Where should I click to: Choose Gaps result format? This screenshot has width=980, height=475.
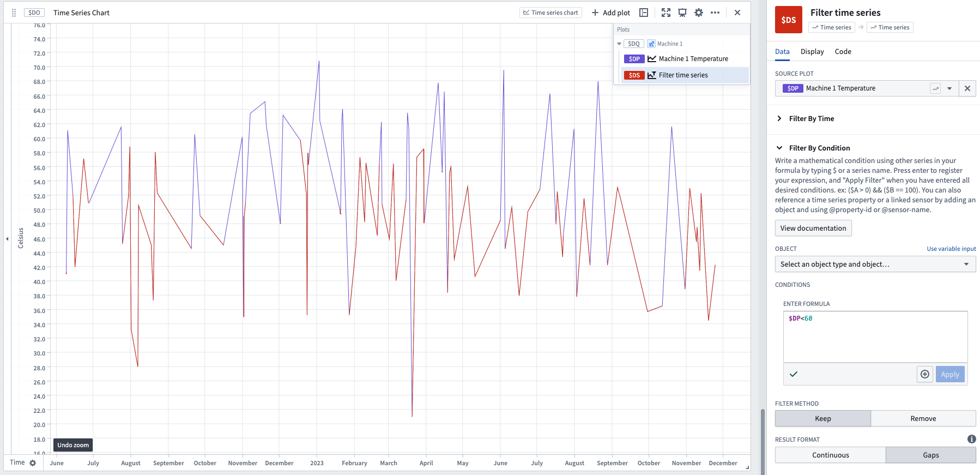point(931,455)
